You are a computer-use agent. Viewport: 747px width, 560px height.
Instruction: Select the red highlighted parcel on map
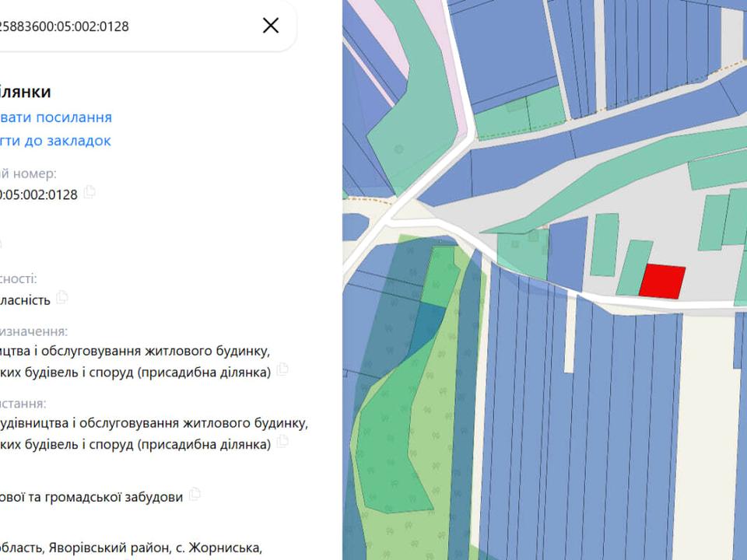(x=662, y=281)
